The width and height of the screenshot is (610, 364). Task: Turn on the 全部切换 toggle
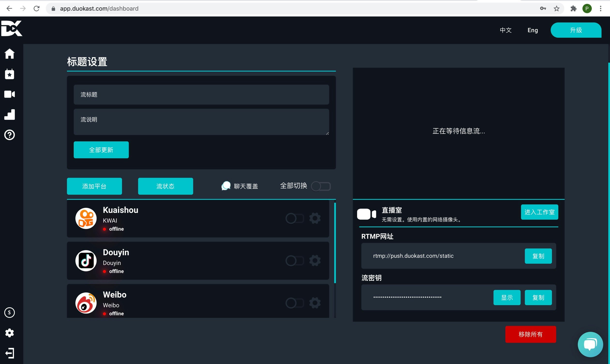pyautogui.click(x=321, y=186)
